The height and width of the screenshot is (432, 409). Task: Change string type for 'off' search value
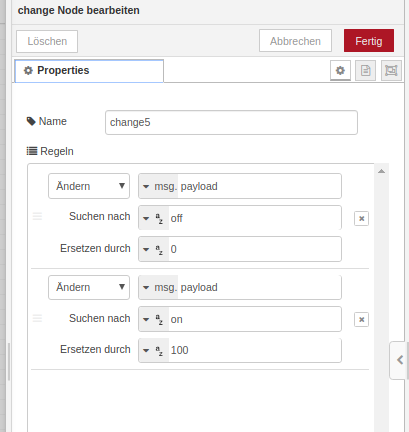click(154, 219)
